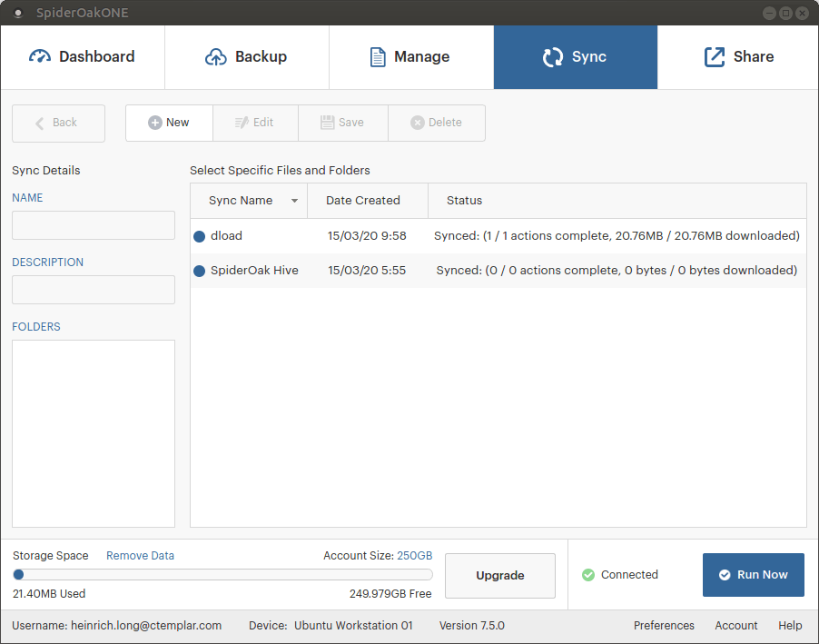Click the blue status dot beside dload
The image size is (819, 644).
[x=199, y=236]
